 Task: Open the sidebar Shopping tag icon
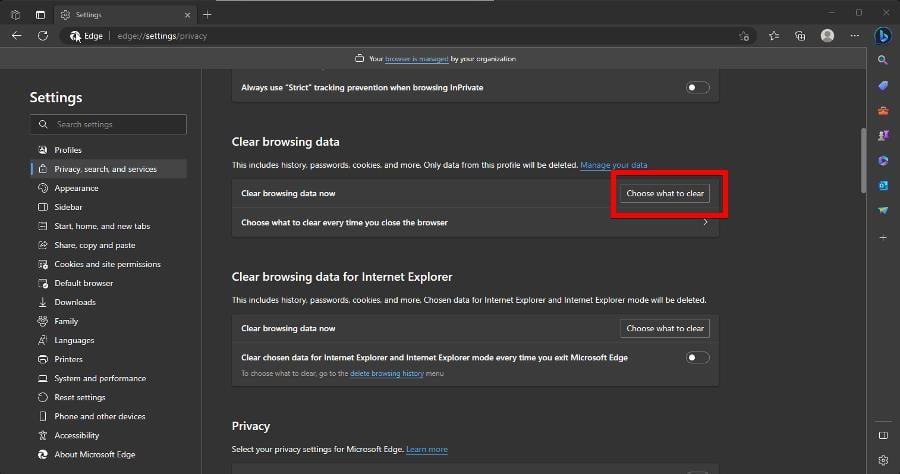click(x=883, y=86)
